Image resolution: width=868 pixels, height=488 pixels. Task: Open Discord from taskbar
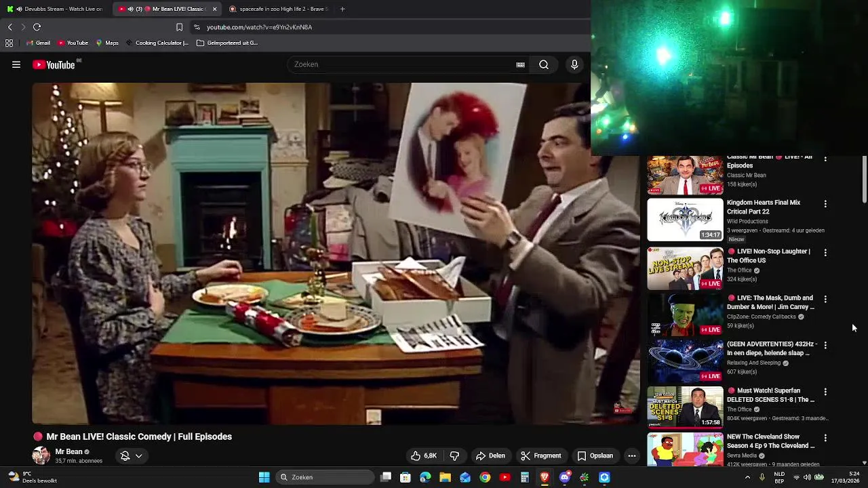coord(565,477)
